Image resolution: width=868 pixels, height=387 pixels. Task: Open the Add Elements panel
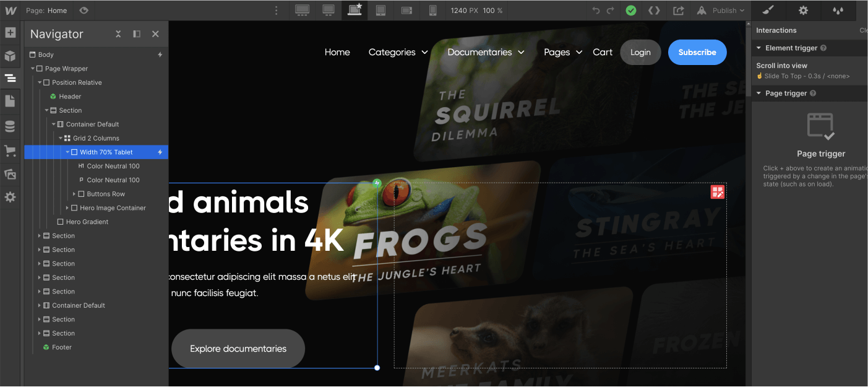tap(10, 32)
